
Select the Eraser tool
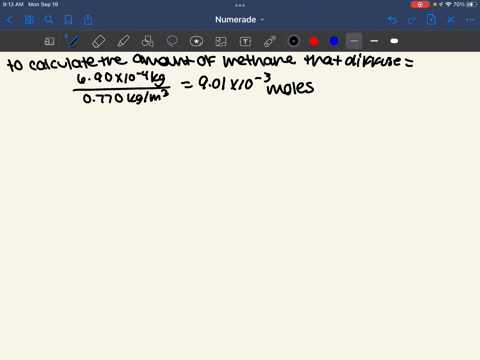tap(98, 41)
